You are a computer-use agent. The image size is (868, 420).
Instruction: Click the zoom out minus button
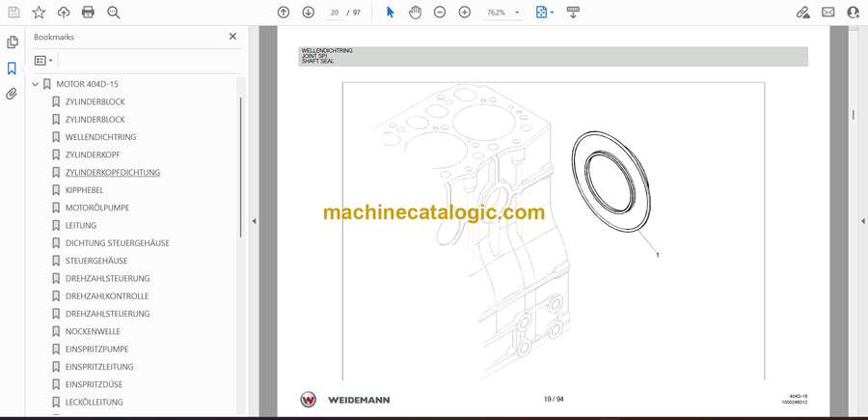pyautogui.click(x=440, y=13)
